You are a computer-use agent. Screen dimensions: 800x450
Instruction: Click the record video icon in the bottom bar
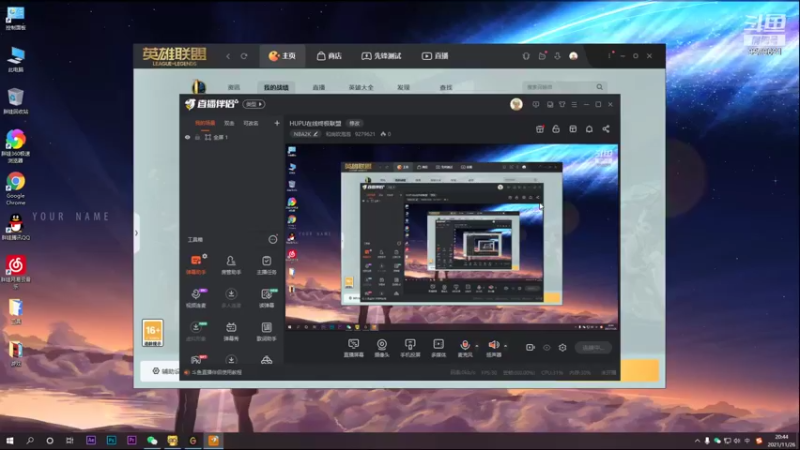pyautogui.click(x=530, y=347)
